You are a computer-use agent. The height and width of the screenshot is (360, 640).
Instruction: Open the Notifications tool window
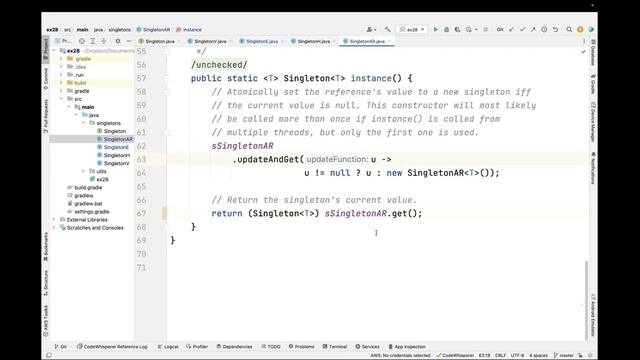pos(593,168)
